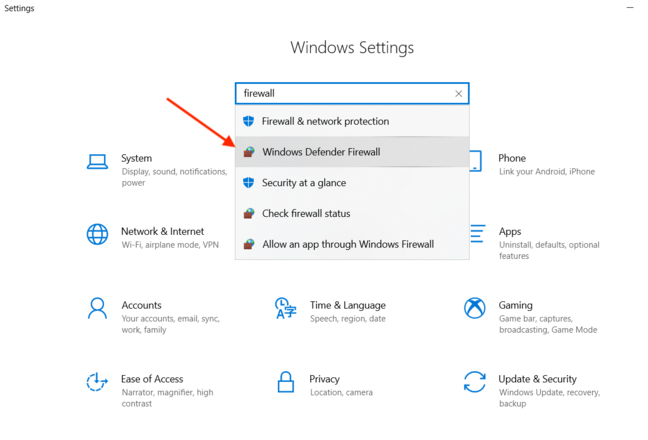
Task: Open the Time & Language icon
Action: pyautogui.click(x=286, y=308)
